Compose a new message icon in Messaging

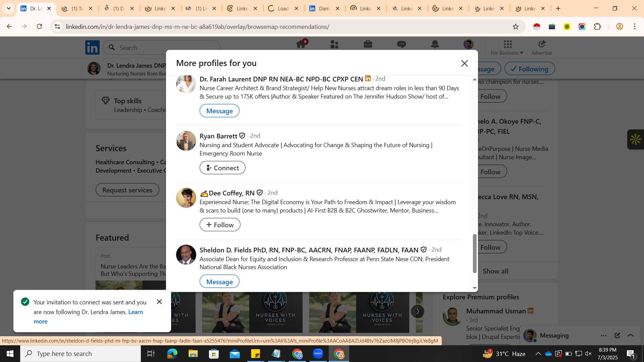coord(617,335)
